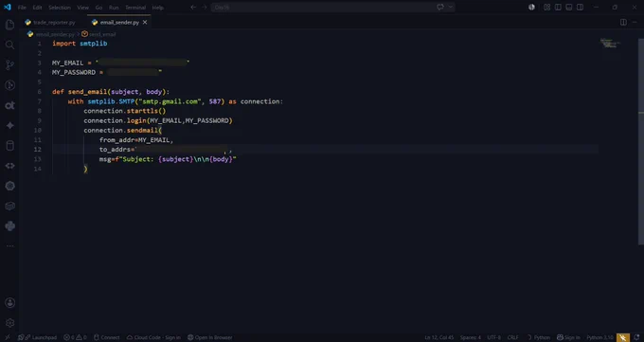Open the sparkle AI assistant view
Image resolution: width=644 pixels, height=342 pixels.
pyautogui.click(x=9, y=125)
